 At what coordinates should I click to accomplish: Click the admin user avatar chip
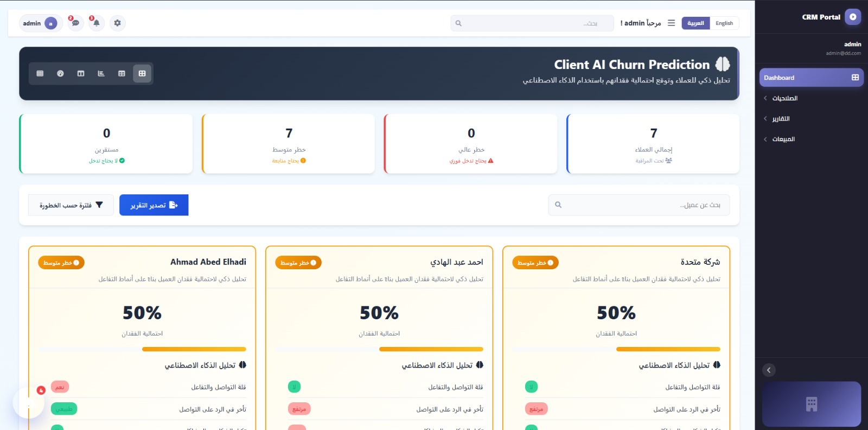click(x=41, y=23)
